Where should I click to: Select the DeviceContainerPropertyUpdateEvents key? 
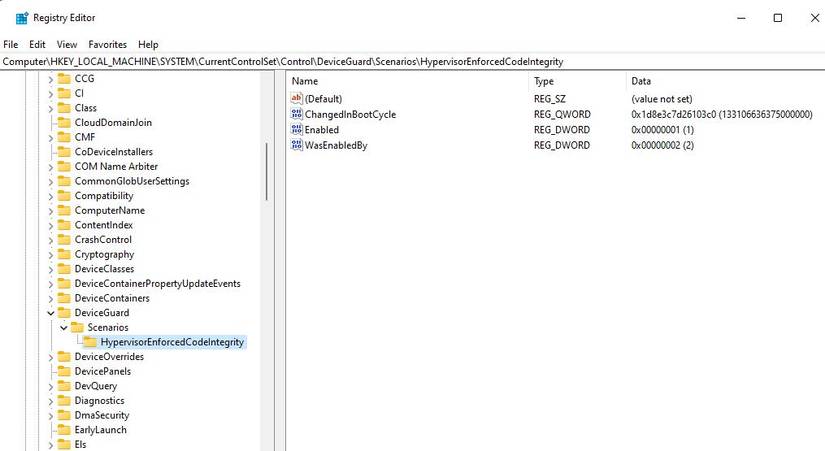click(157, 284)
